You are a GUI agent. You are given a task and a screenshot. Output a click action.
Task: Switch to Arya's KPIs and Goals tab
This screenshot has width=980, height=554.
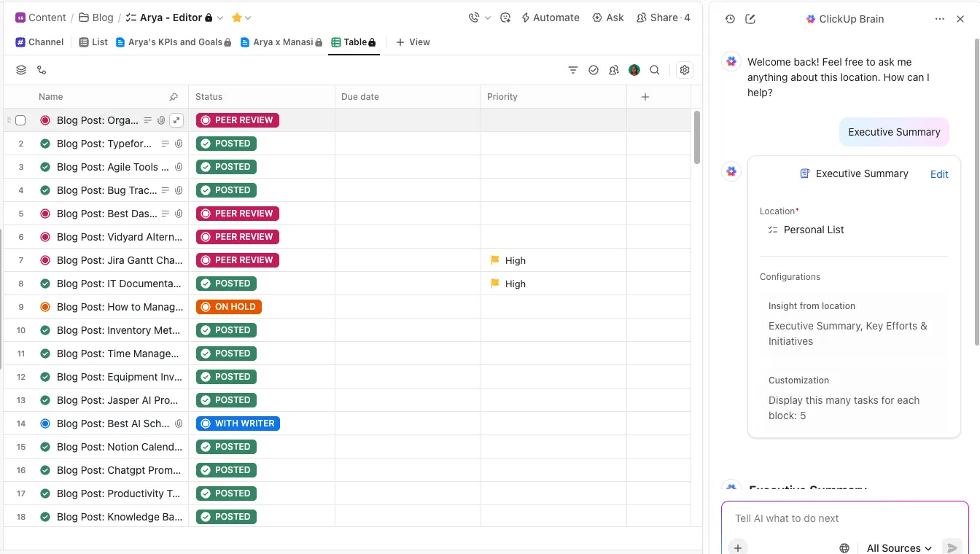(174, 42)
